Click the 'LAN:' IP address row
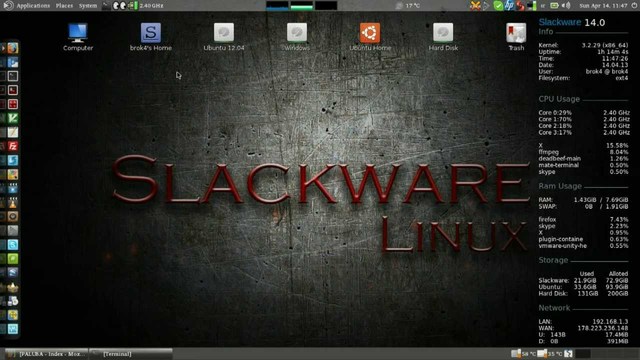The image size is (640, 360). (x=583, y=322)
